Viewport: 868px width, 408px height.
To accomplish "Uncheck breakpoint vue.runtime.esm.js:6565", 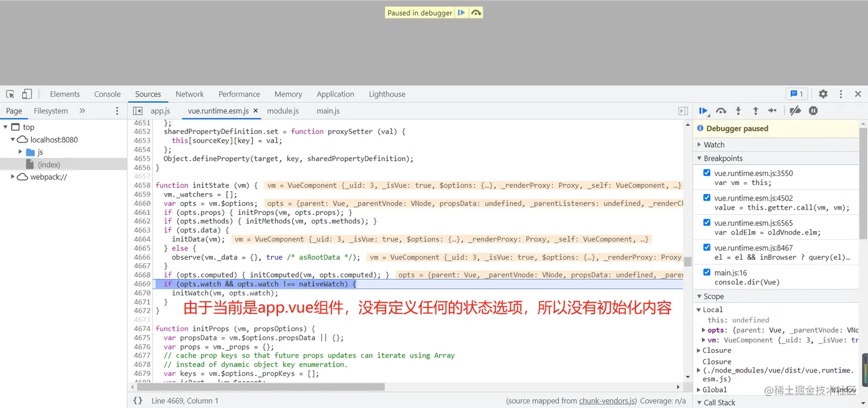I will [x=707, y=222].
